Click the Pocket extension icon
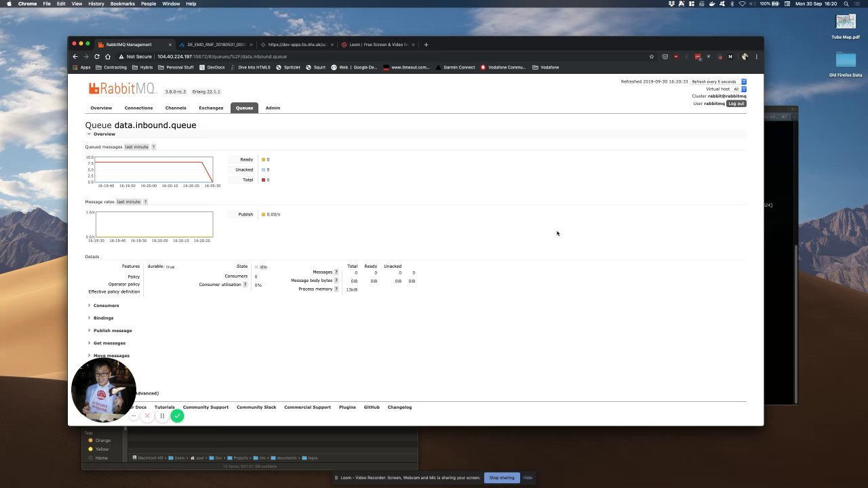Image resolution: width=868 pixels, height=488 pixels. 665,57
